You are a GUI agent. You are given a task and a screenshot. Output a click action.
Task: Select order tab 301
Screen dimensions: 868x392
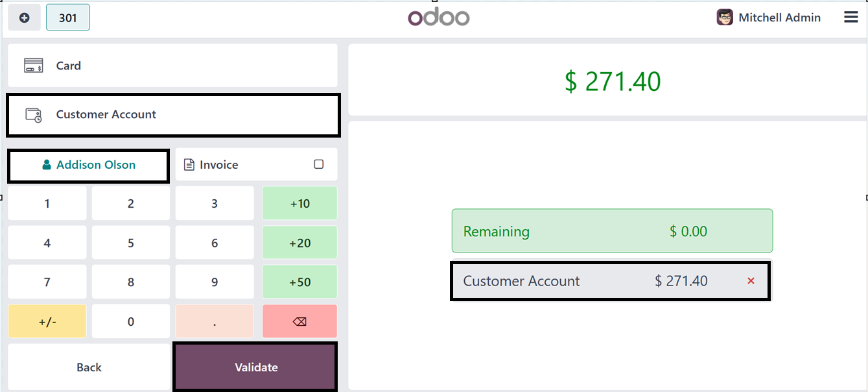point(68,18)
